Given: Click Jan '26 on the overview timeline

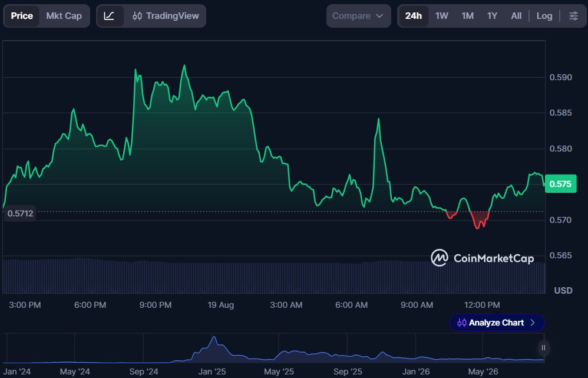Looking at the screenshot, I should [x=416, y=372].
